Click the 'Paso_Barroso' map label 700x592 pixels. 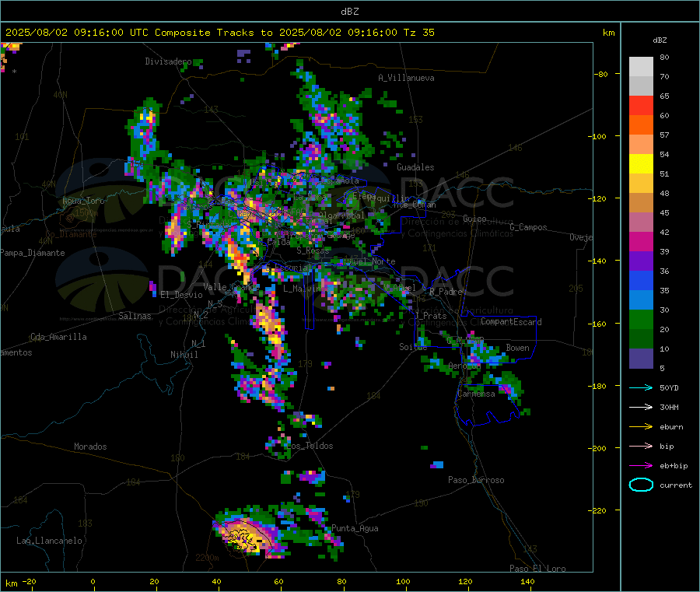(x=476, y=480)
